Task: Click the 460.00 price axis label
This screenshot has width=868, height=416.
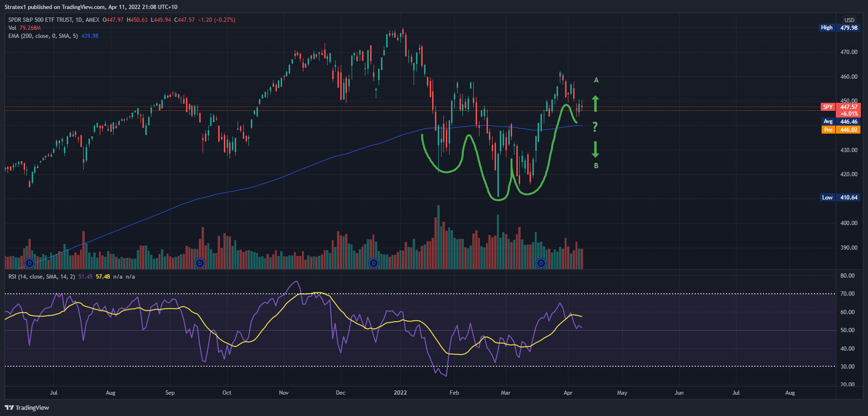Action: click(x=849, y=76)
